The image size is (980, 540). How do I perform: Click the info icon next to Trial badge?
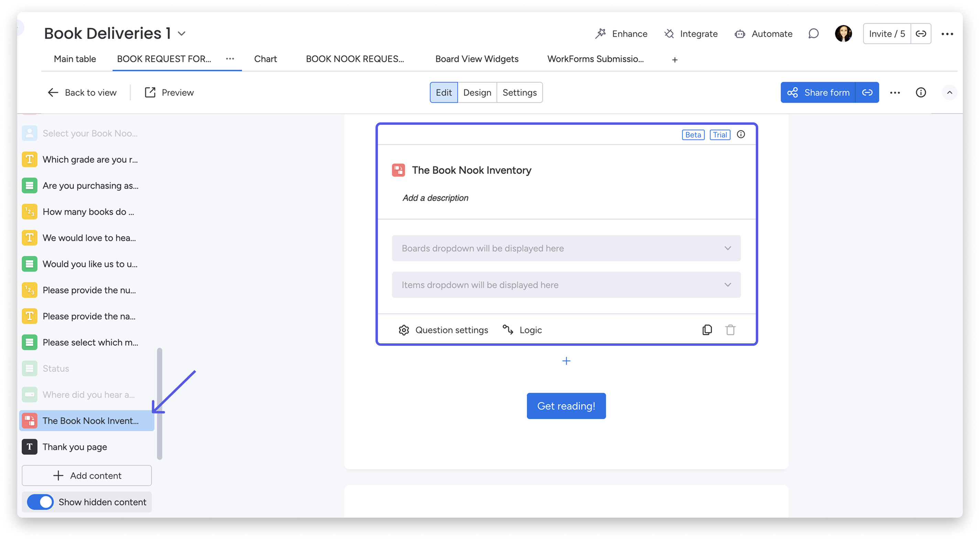[741, 134]
